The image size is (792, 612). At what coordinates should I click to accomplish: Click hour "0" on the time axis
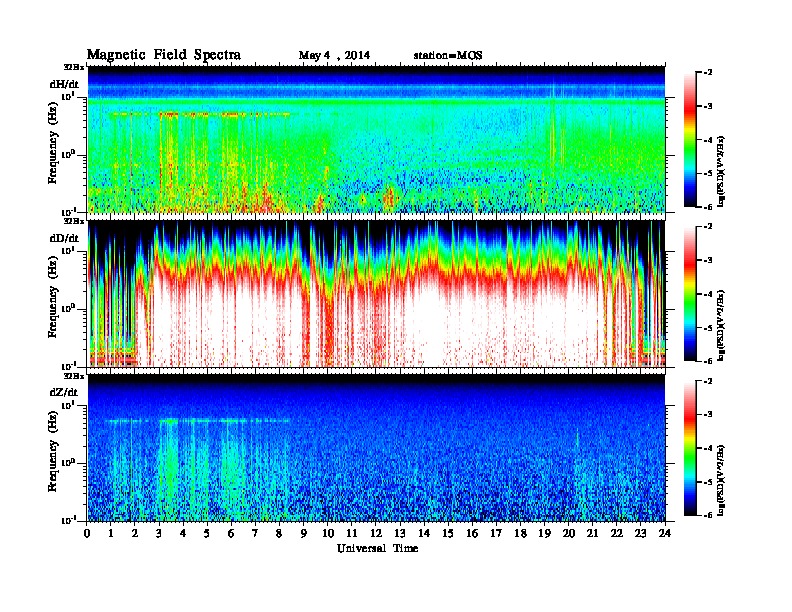coord(87,533)
